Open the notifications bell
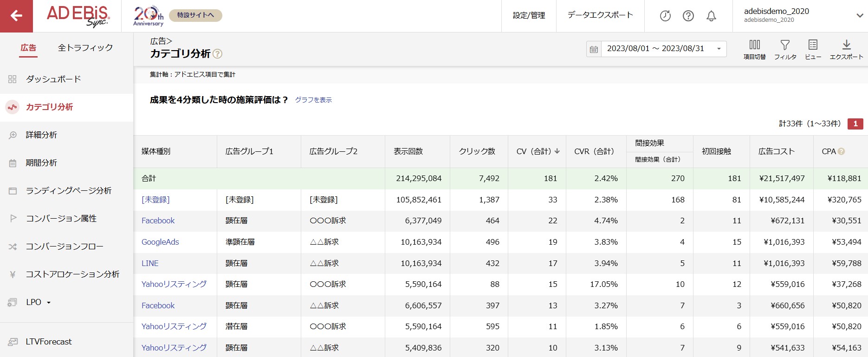This screenshot has height=357, width=868. tap(711, 16)
